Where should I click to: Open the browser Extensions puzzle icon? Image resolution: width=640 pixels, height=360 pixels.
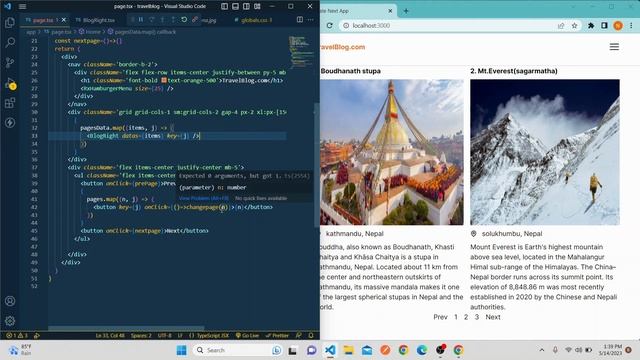591,25
